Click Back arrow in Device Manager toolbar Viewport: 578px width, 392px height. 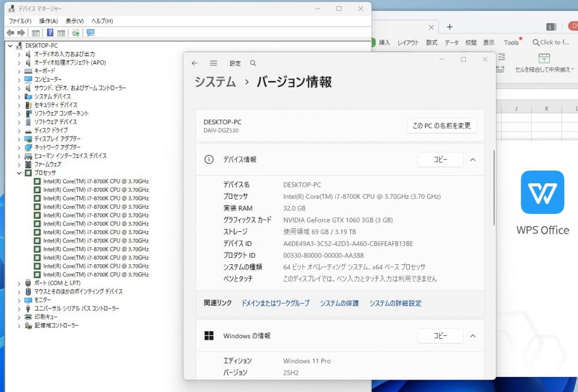tap(10, 33)
